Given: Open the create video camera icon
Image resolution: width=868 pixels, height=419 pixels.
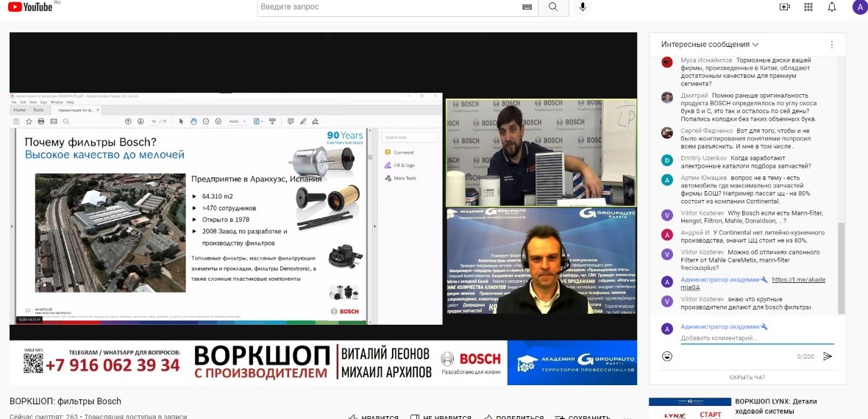Looking at the screenshot, I should coord(784,7).
